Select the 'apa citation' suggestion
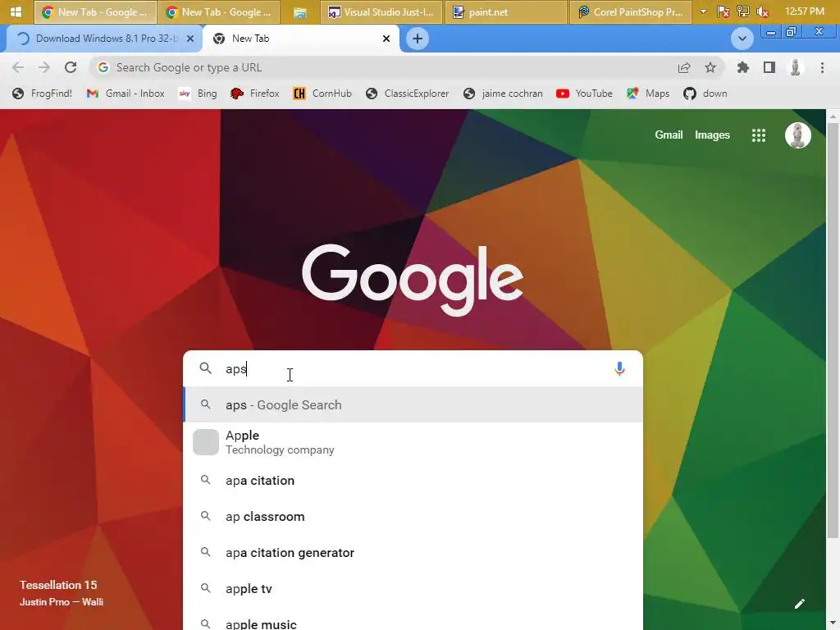The width and height of the screenshot is (840, 630). 413,481
